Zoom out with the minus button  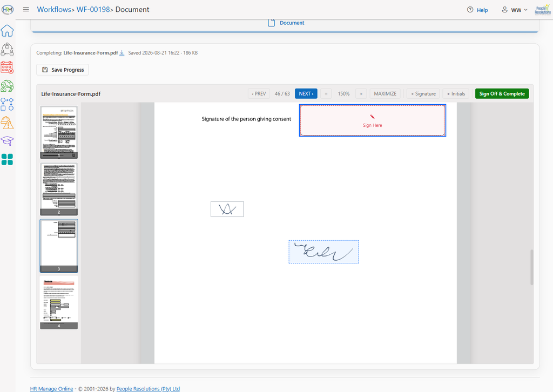tap(326, 94)
